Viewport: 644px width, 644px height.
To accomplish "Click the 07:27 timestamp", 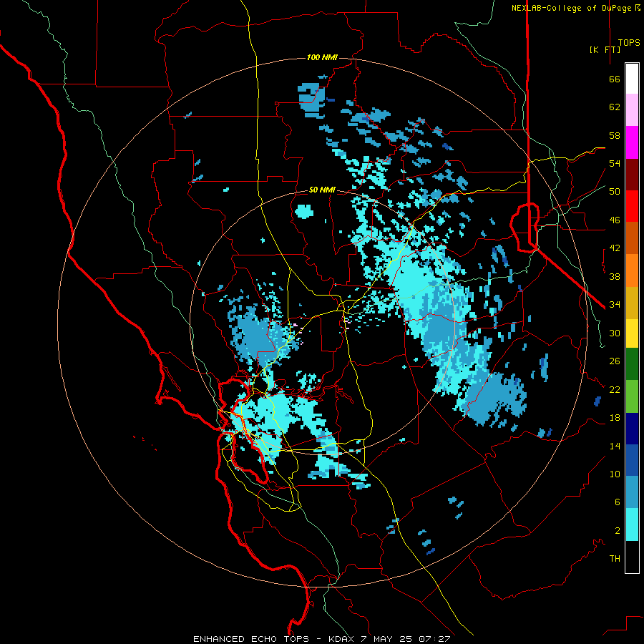I will (x=434, y=639).
